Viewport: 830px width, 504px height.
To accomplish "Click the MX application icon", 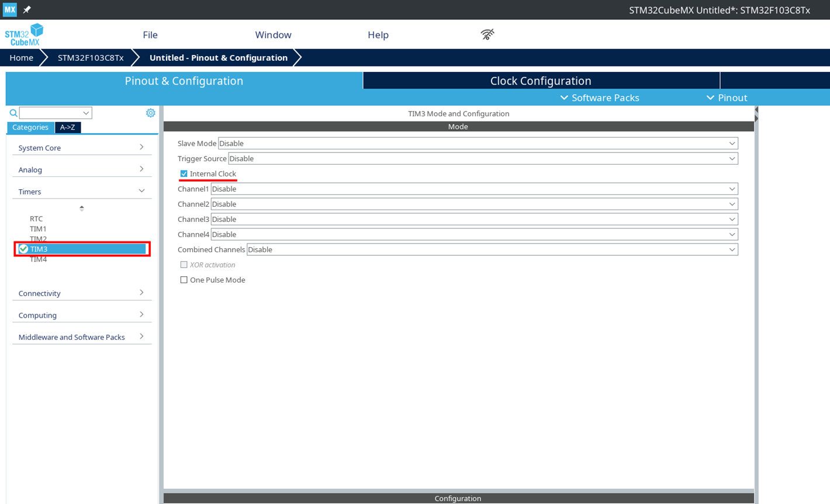I will pyautogui.click(x=10, y=10).
